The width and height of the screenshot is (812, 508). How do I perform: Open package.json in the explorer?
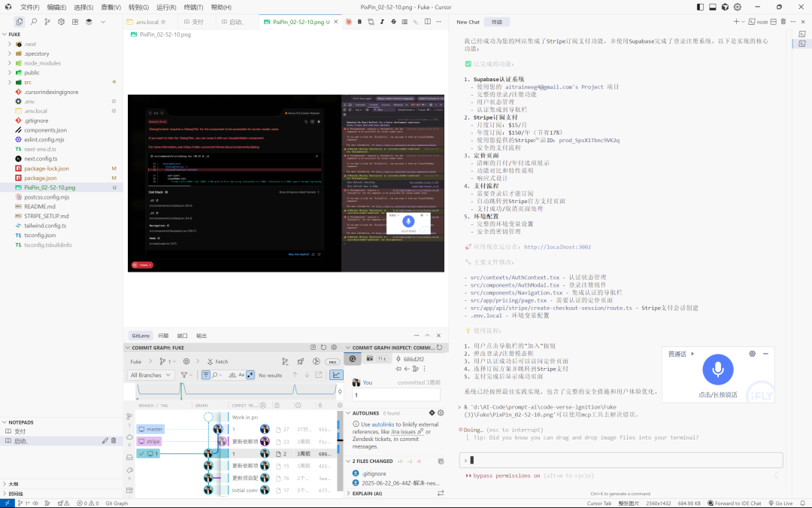coord(41,178)
